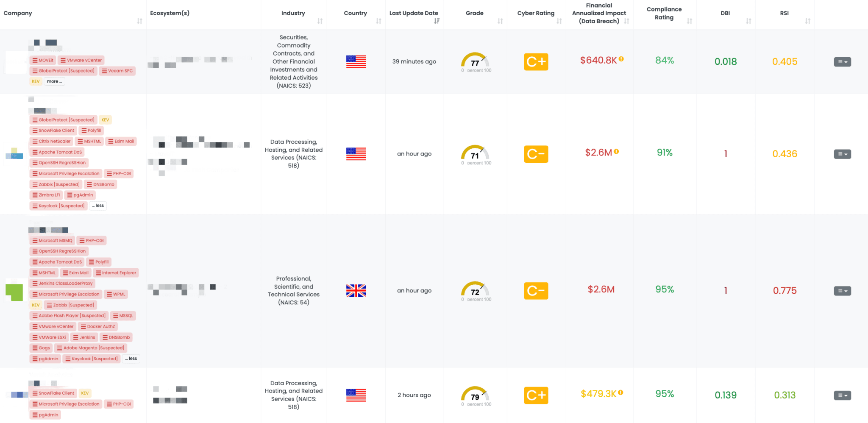Sort by Industry column arrows
Viewport: 868px width, 423px height.
coord(320,21)
